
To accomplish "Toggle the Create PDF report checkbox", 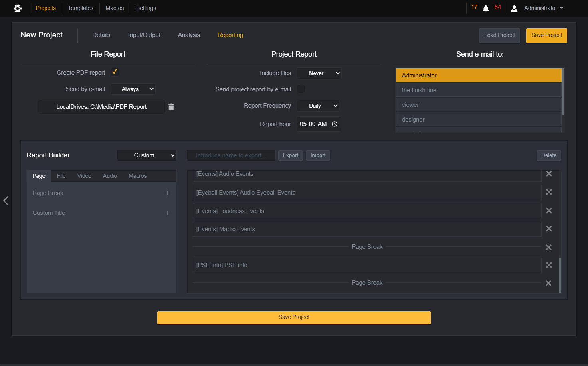I will pos(115,72).
